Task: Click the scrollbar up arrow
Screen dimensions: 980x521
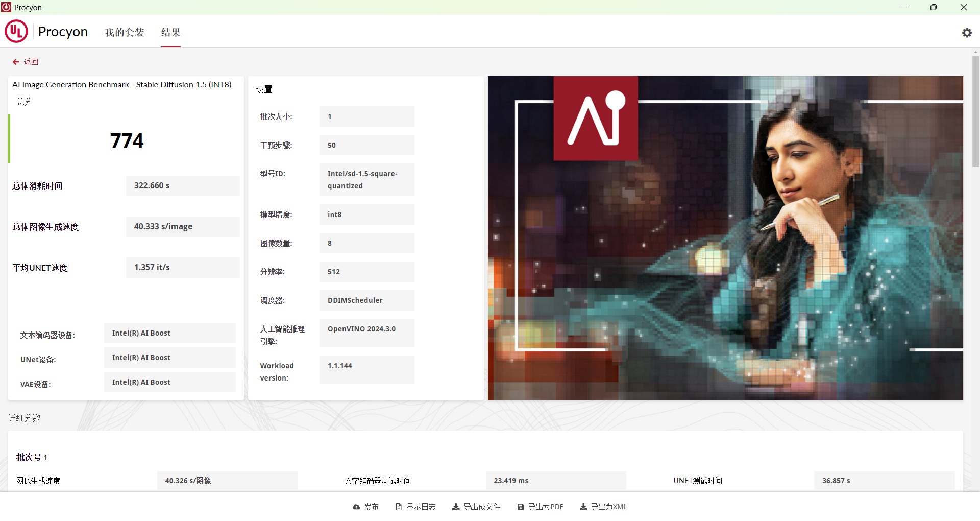Action: [975, 52]
